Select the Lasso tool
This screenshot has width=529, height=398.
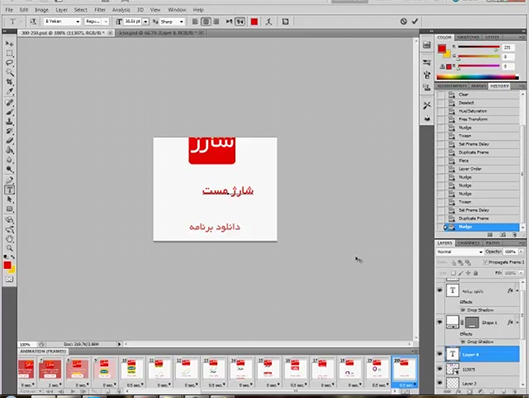[9, 63]
